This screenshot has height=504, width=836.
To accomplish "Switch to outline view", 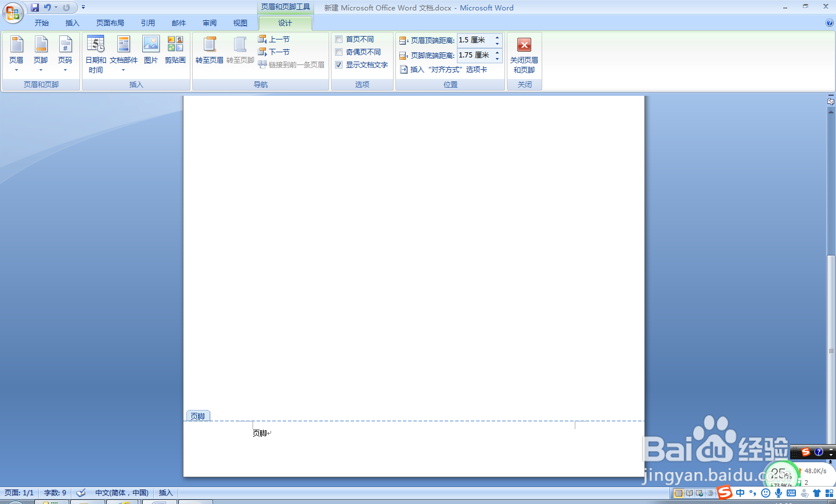I will pyautogui.click(x=709, y=493).
